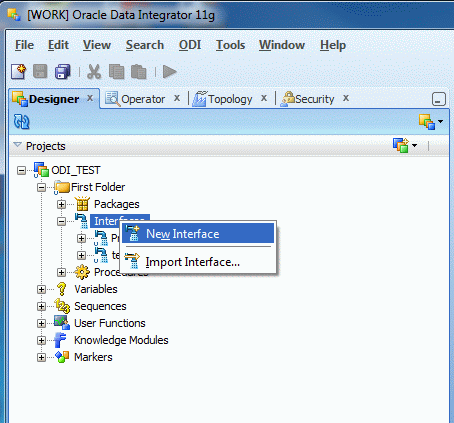Click the Procedures gear icon
The height and width of the screenshot is (423, 454).
click(x=82, y=272)
